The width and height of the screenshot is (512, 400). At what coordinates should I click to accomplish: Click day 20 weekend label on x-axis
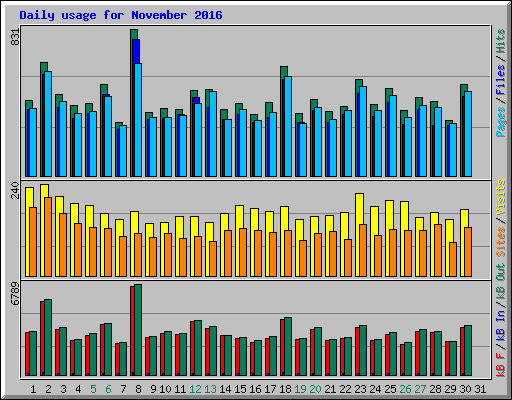tap(315, 389)
